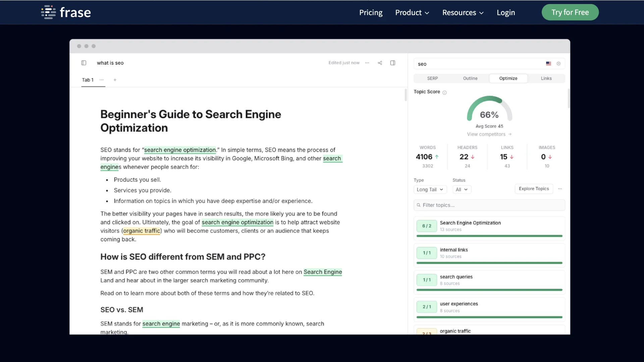Image resolution: width=644 pixels, height=362 pixels.
Task: Open the search settings gear icon
Action: click(x=558, y=64)
